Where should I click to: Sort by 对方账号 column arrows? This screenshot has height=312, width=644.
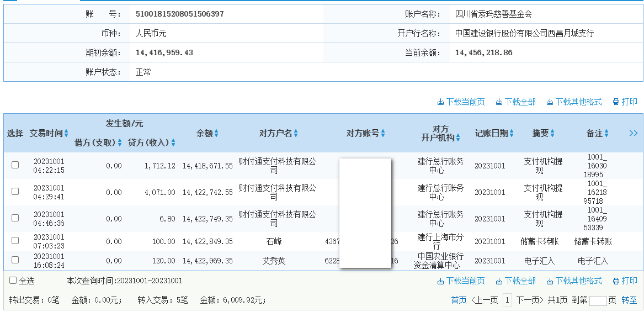[383, 134]
